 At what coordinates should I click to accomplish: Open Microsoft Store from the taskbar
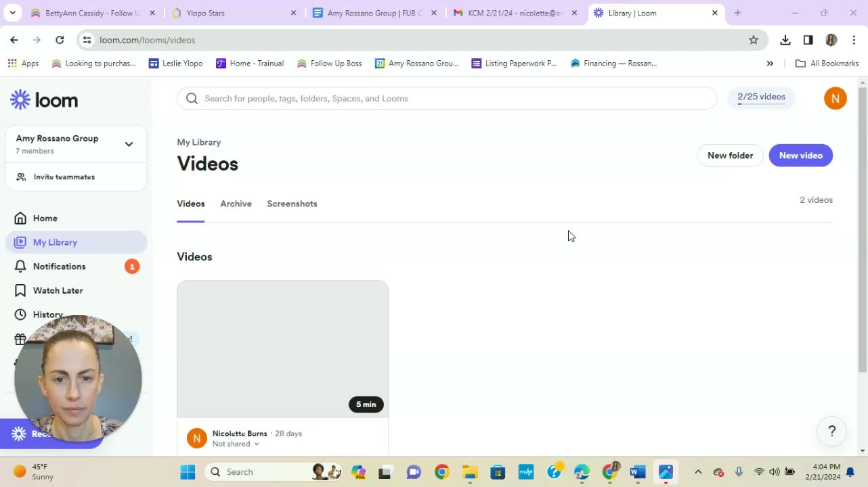tap(498, 471)
